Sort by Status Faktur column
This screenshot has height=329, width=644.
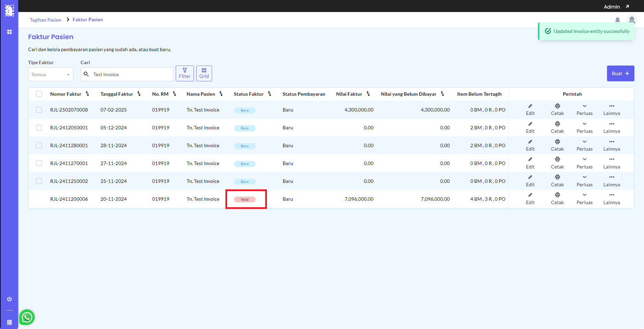tap(270, 94)
